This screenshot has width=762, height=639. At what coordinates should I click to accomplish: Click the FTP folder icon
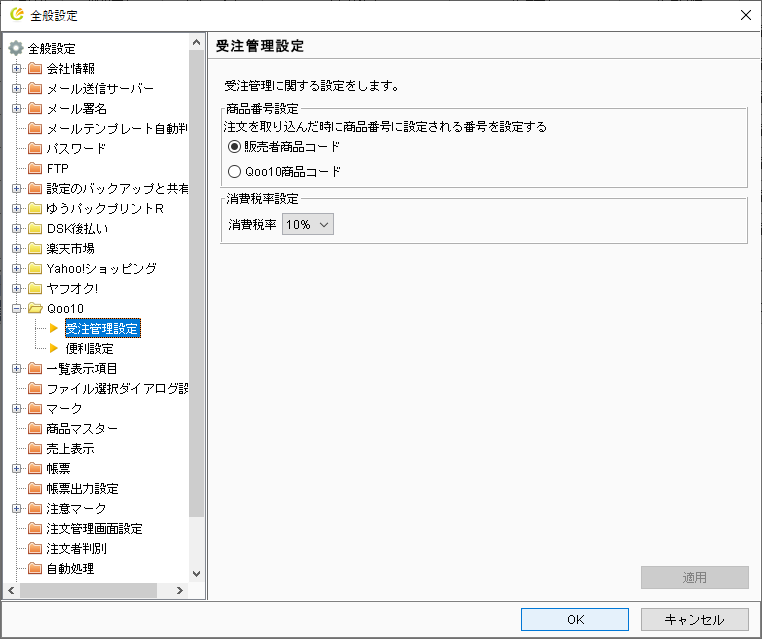(x=35, y=168)
